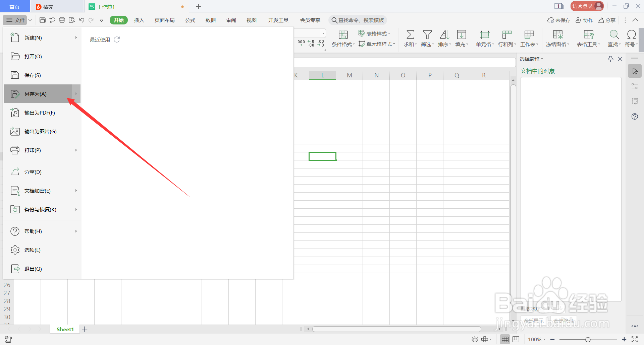The height and width of the screenshot is (345, 644).
Task: Switch to the 数据 ribbon tab
Action: click(x=210, y=20)
